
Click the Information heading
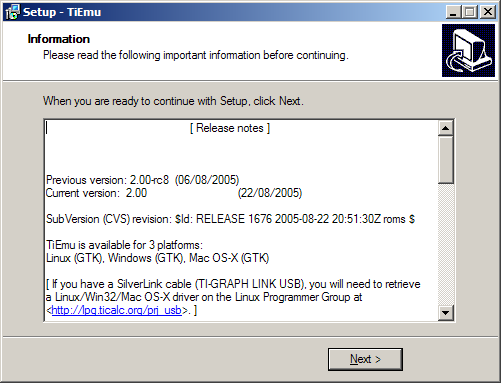coord(59,39)
